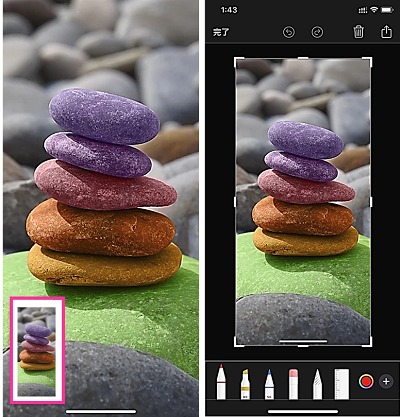Viewport: 400px width, 417px height.
Task: Select the red-tipped marker pen tool
Action: pos(221,382)
